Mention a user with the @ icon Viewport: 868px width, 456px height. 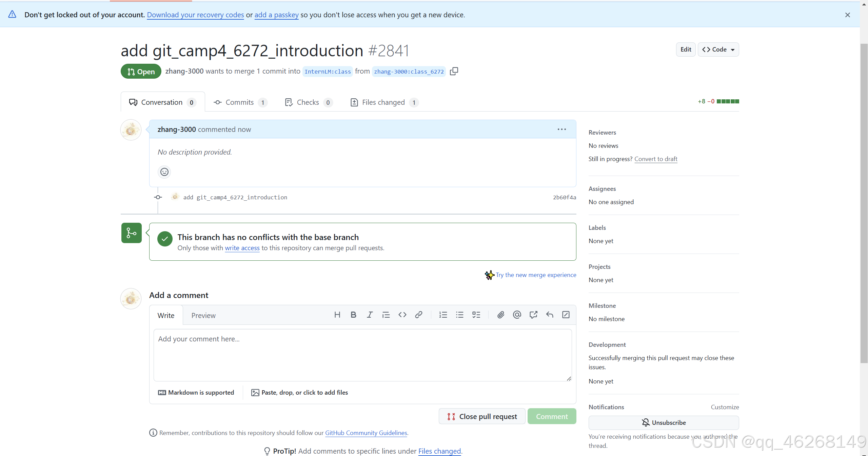[517, 315]
